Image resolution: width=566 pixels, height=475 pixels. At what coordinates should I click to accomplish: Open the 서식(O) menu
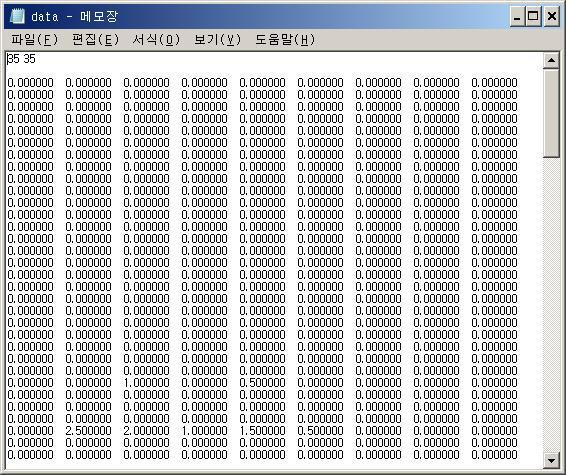156,39
